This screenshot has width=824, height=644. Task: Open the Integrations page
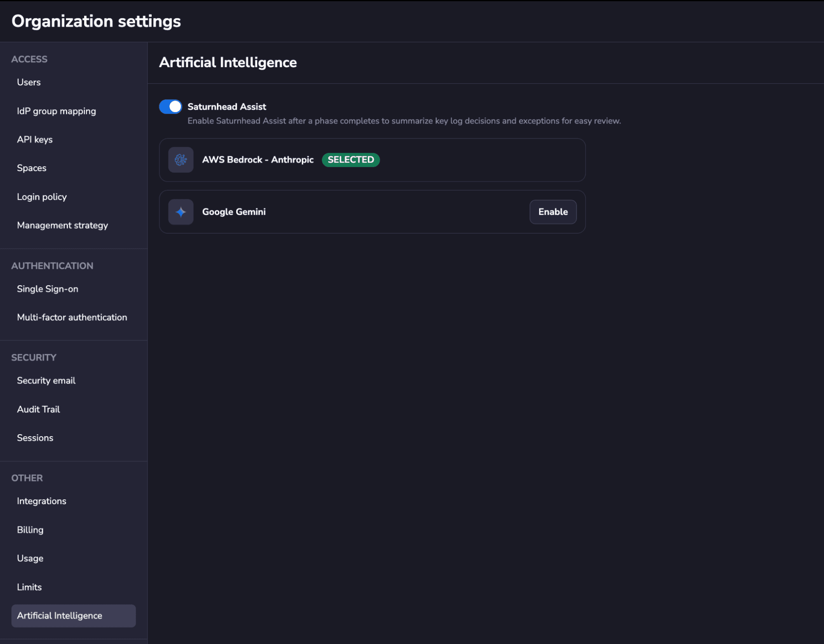[42, 501]
